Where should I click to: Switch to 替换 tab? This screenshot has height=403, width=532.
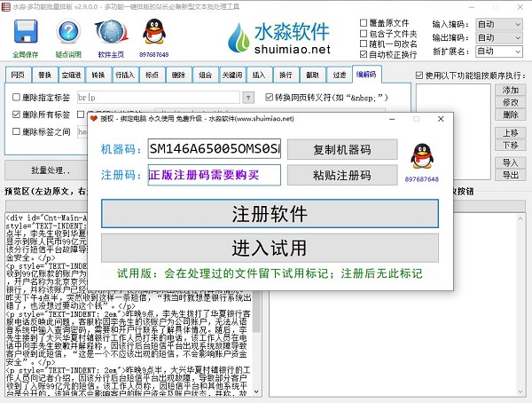[x=45, y=75]
